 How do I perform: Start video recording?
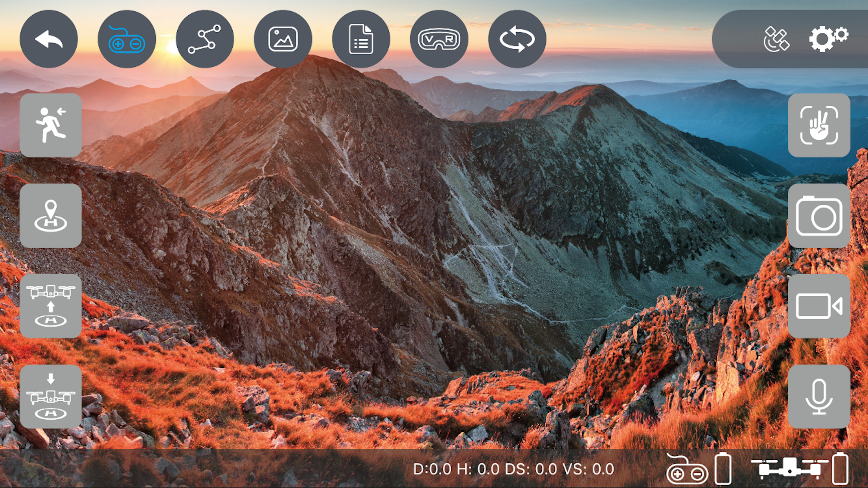coord(819,306)
